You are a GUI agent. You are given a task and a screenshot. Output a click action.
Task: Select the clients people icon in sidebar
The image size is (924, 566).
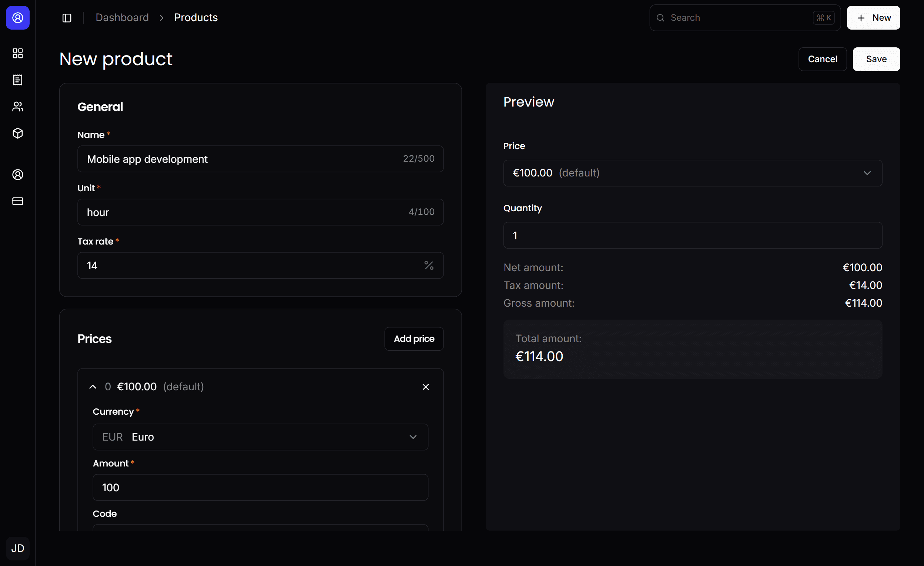(18, 107)
